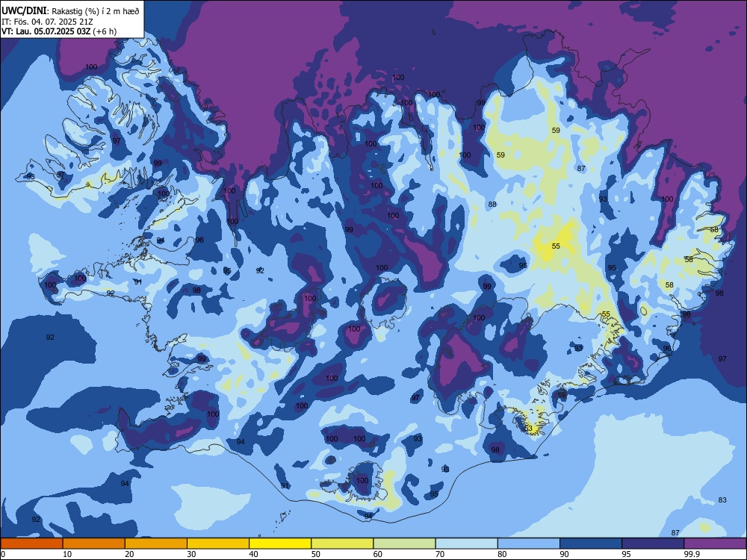Pick the bright yellow 40–50 legend swatch
This screenshot has height=560, width=747.
[x=280, y=544]
